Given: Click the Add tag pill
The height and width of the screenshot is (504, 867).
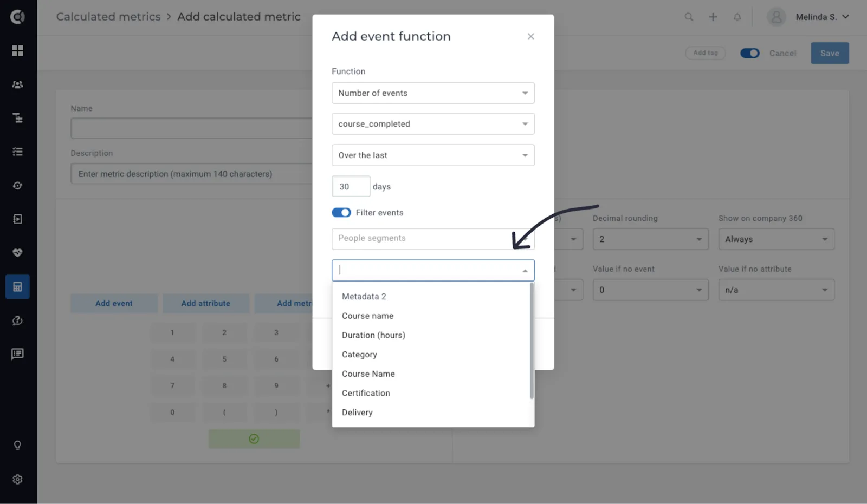Looking at the screenshot, I should pos(706,53).
